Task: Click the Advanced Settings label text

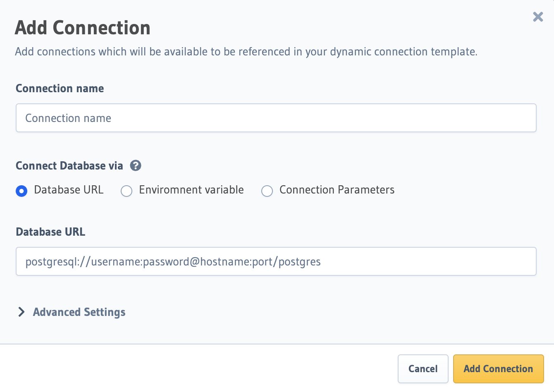Action: (79, 312)
